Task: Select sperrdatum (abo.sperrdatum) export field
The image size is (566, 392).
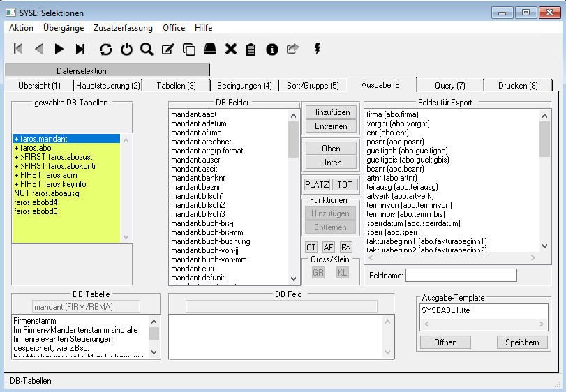Action: tap(452, 223)
